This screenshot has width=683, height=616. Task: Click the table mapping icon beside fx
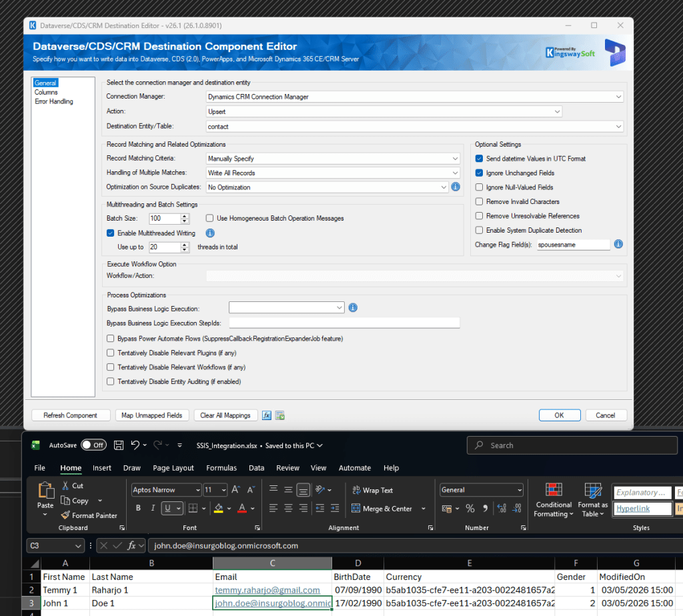click(x=280, y=415)
